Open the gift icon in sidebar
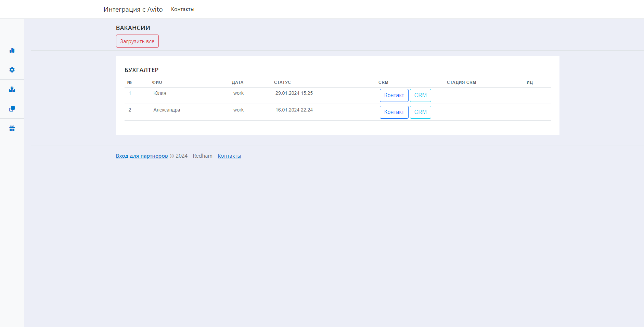This screenshot has height=327, width=644. coord(12,128)
